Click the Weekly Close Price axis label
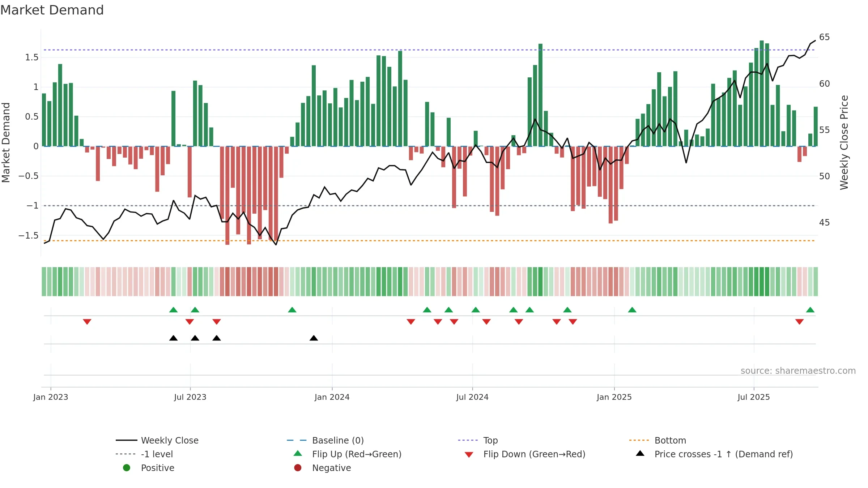 point(844,142)
